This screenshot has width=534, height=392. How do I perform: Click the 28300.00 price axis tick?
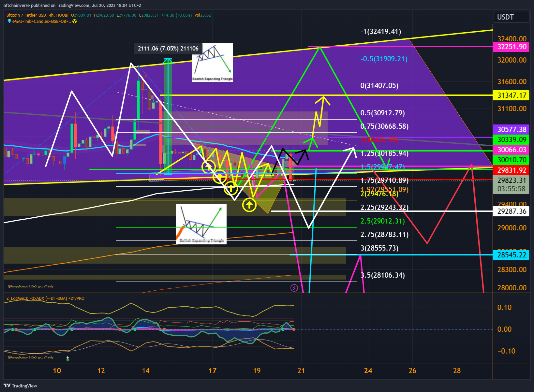(512, 269)
